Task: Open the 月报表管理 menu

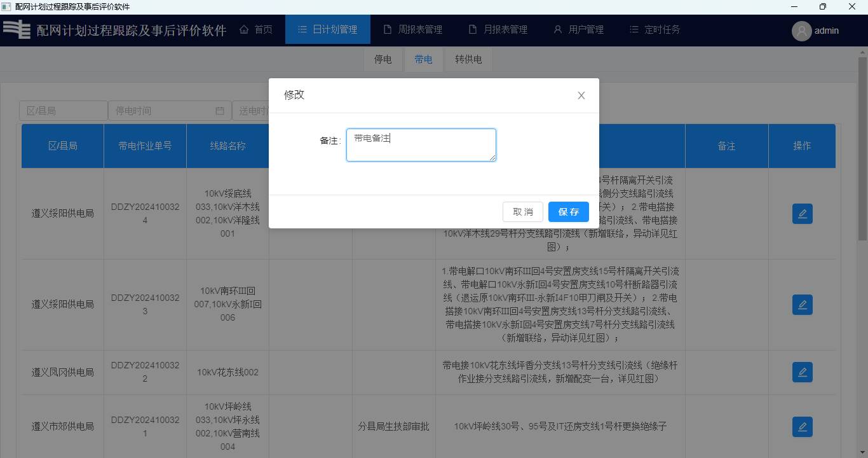Action: (x=498, y=30)
